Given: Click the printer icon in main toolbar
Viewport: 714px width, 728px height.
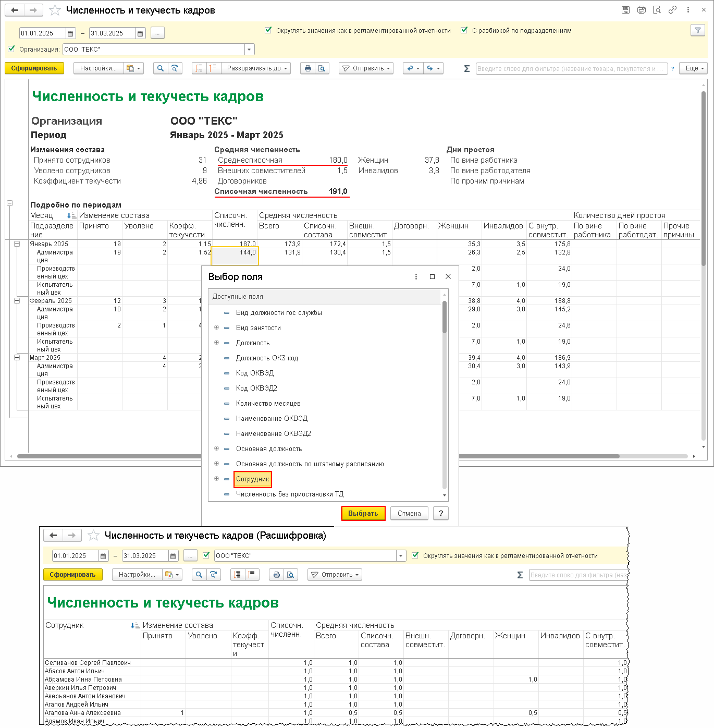Looking at the screenshot, I should click(x=308, y=68).
